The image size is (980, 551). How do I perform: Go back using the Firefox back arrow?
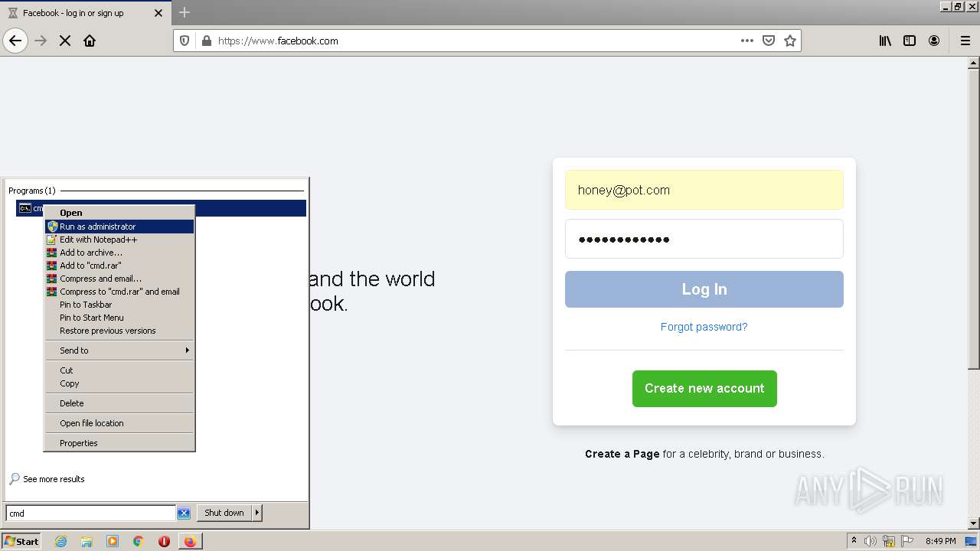15,41
